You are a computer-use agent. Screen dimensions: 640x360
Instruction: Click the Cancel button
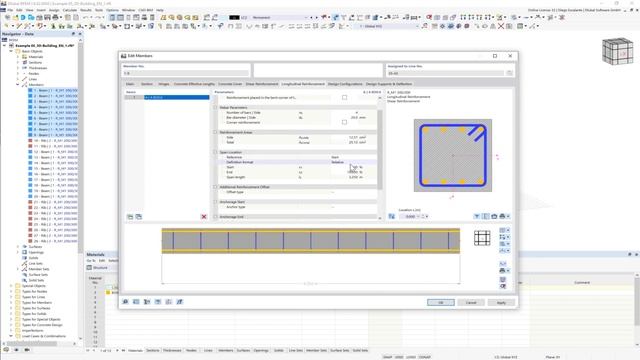coord(471,302)
